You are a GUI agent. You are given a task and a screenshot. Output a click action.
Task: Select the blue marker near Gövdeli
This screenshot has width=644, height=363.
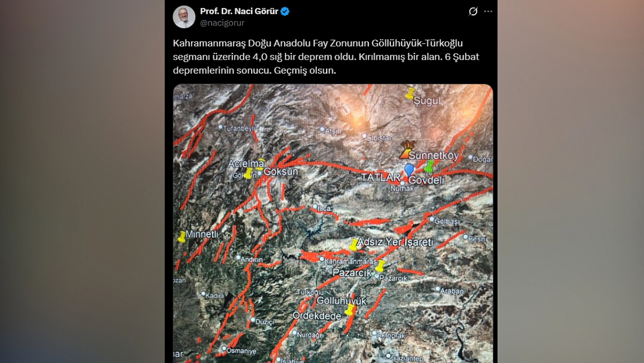(409, 169)
